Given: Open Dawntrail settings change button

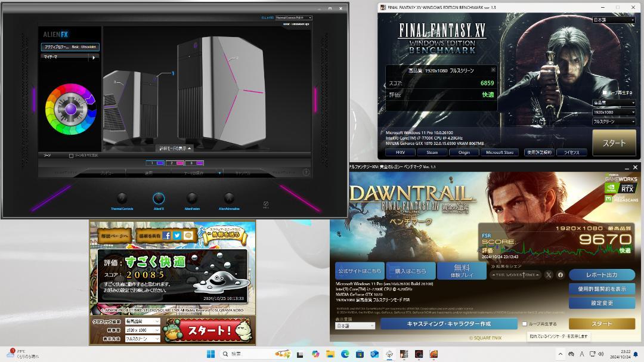Looking at the screenshot, I should [x=602, y=303].
